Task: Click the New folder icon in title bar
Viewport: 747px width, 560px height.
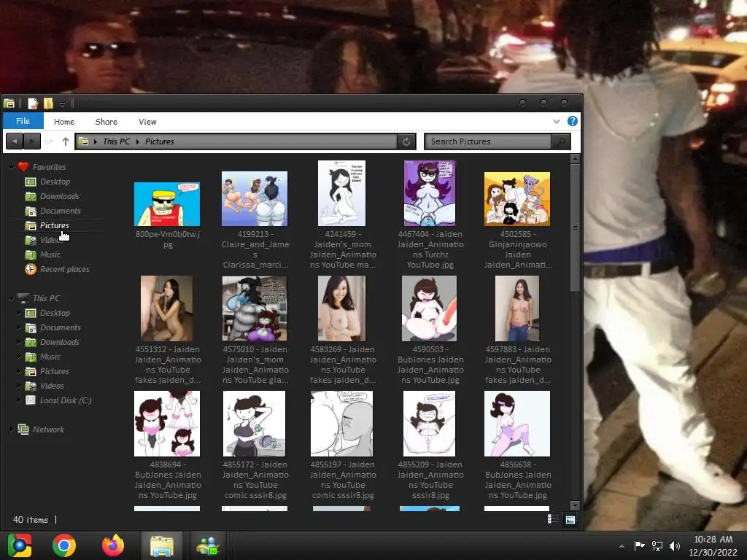Action: 48,104
